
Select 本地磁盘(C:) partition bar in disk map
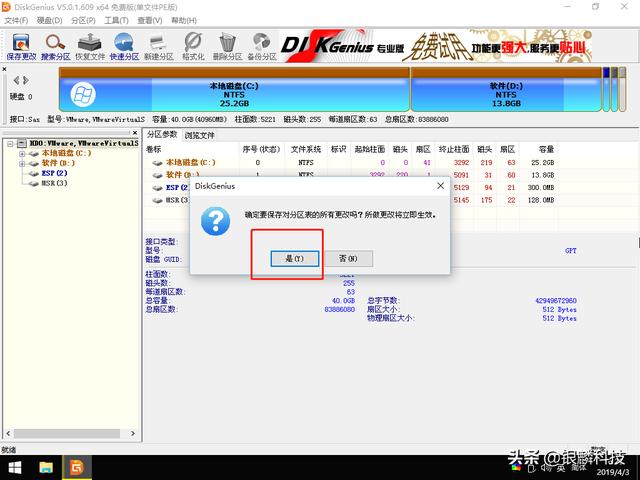point(234,90)
